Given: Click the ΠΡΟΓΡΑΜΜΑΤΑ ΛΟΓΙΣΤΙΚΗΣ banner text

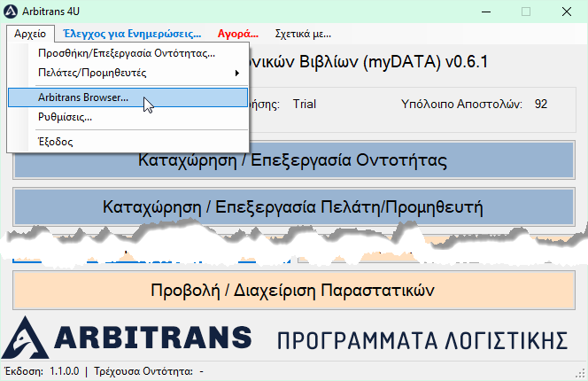Looking at the screenshot, I should (x=422, y=340).
